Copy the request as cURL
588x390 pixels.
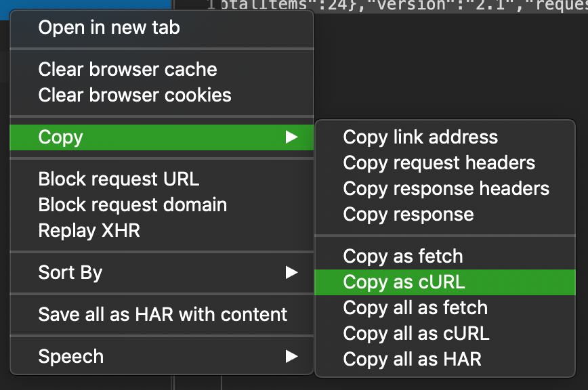(404, 282)
